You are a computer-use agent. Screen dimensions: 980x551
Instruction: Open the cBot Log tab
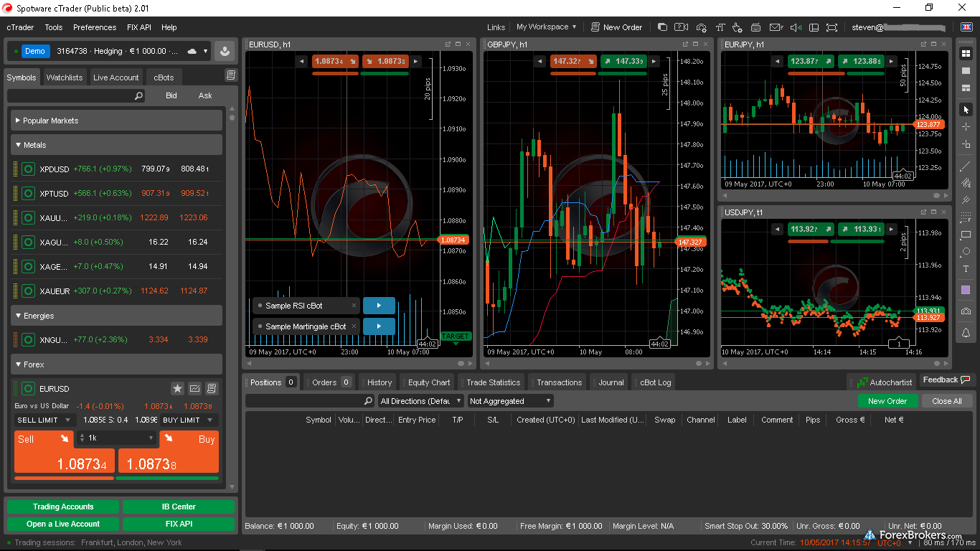[x=655, y=382]
